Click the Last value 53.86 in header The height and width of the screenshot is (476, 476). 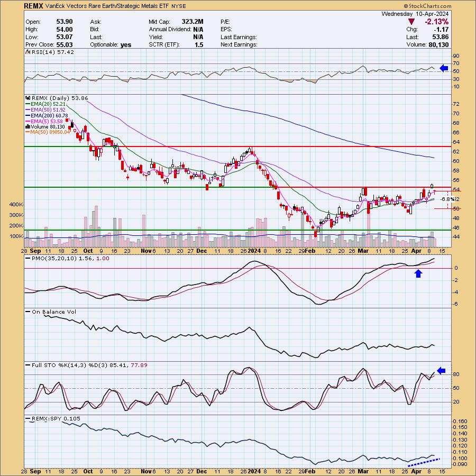pyautogui.click(x=440, y=37)
